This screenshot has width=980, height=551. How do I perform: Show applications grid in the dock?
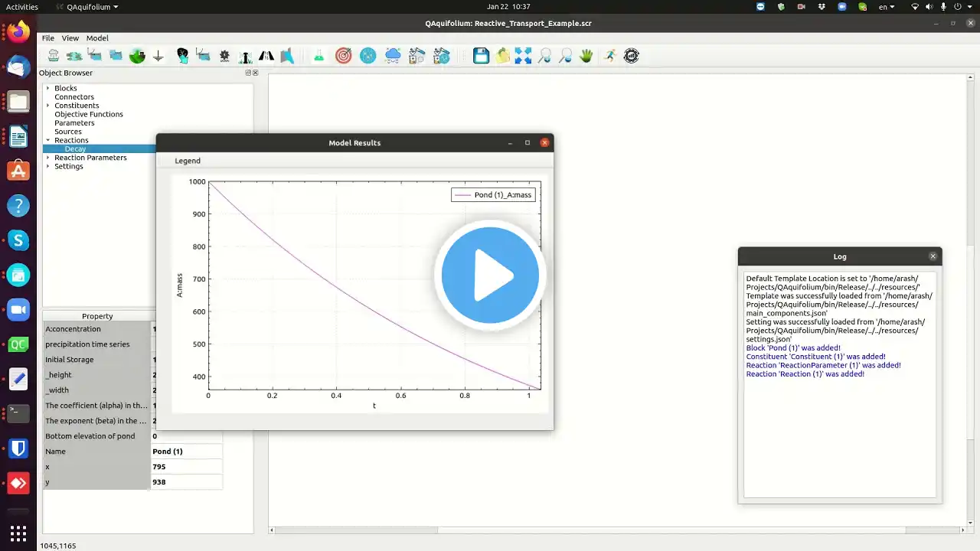(x=18, y=533)
